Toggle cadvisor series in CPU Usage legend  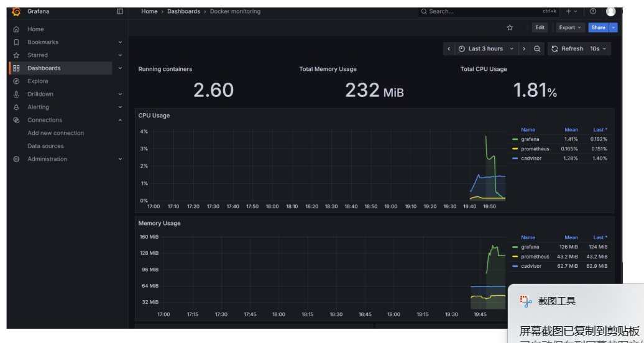click(x=531, y=158)
